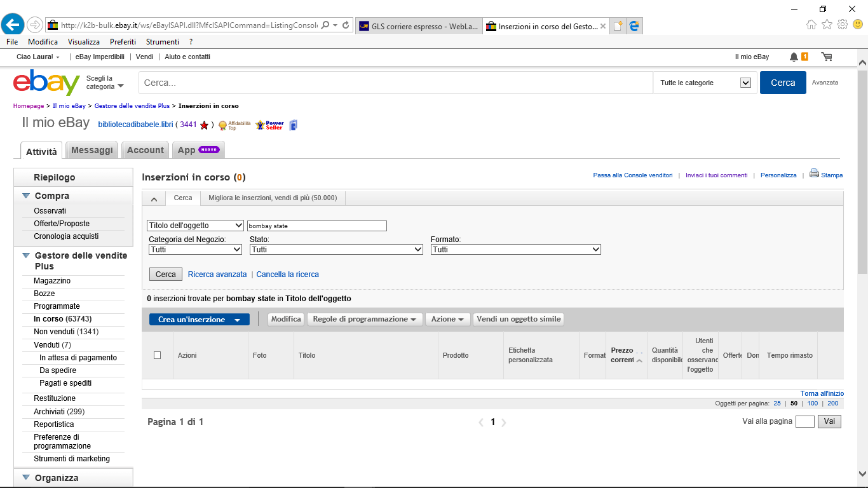Open the 'Regole di programmazione' dropdown
Image resolution: width=868 pixels, height=488 pixels.
tap(365, 319)
